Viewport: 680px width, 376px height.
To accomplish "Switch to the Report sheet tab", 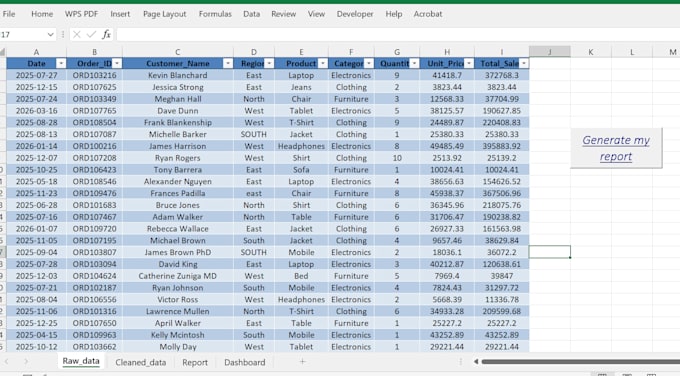I will (195, 362).
